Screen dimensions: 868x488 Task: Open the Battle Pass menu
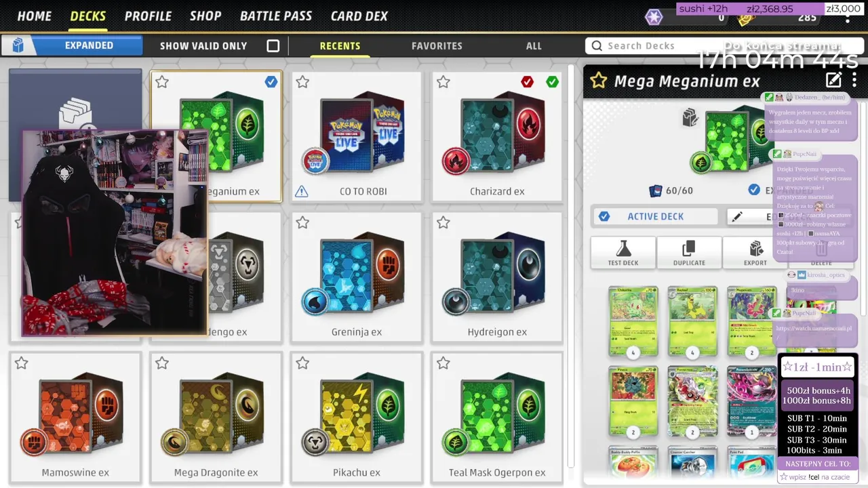(276, 16)
